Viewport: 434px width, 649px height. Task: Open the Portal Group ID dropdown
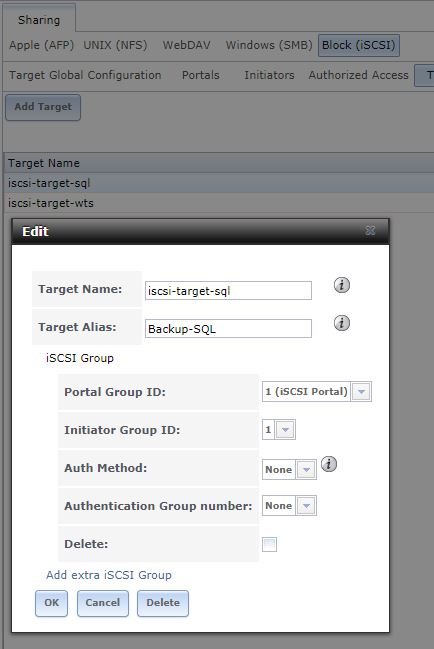tap(361, 392)
